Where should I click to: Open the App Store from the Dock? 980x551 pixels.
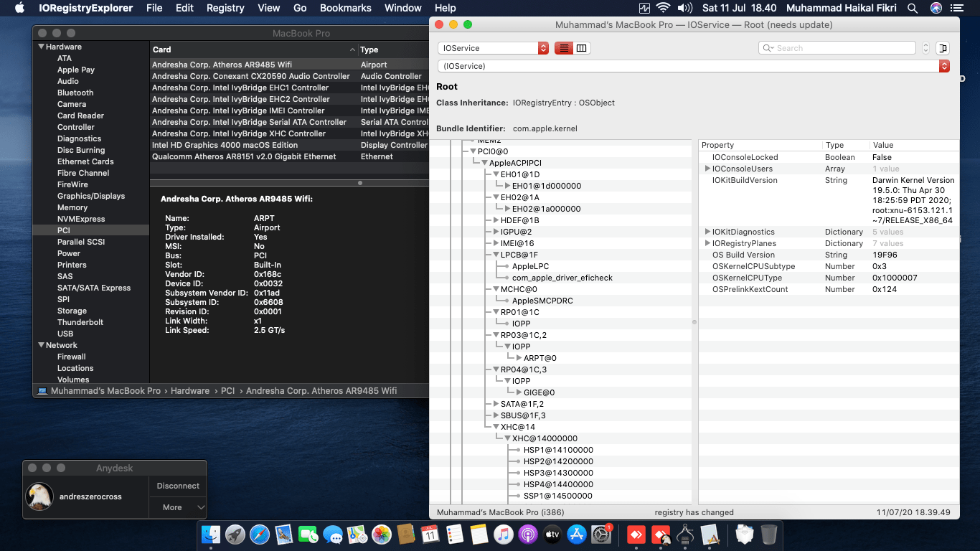pos(577,534)
